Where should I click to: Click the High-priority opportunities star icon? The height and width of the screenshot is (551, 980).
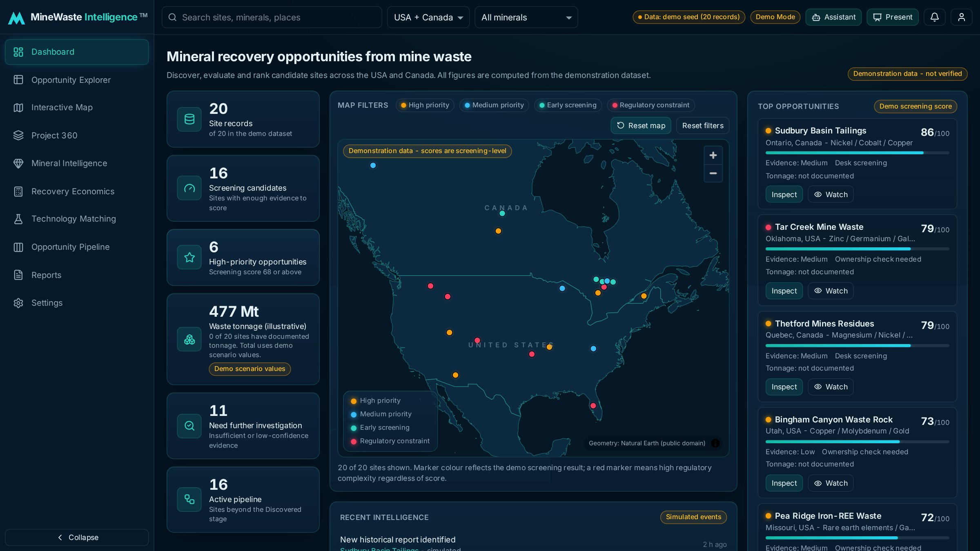(189, 258)
